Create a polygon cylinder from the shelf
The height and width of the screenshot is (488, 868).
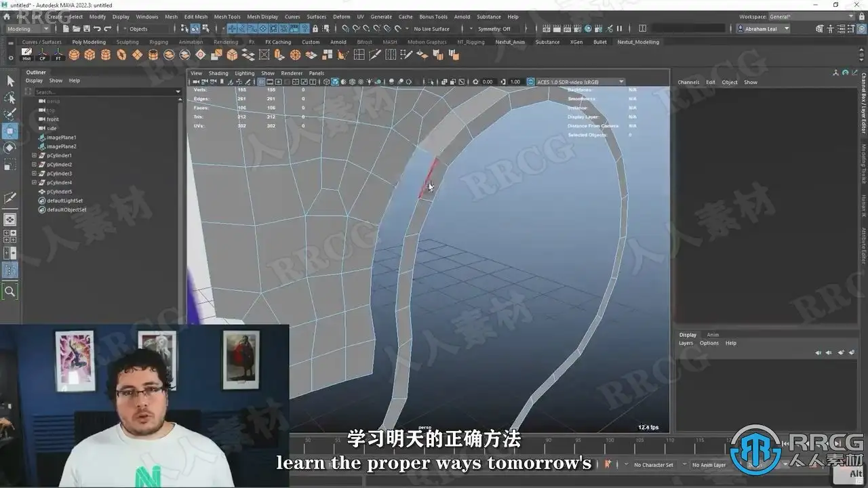click(105, 55)
